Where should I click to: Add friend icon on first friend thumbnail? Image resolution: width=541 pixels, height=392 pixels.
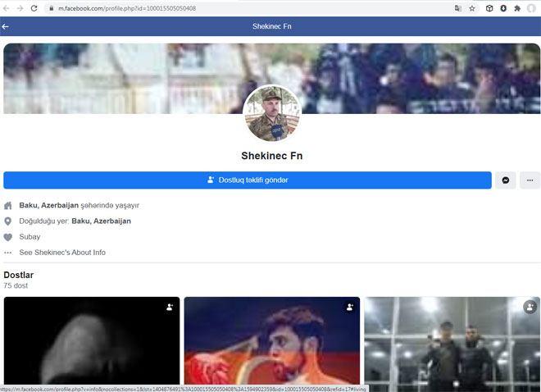170,307
